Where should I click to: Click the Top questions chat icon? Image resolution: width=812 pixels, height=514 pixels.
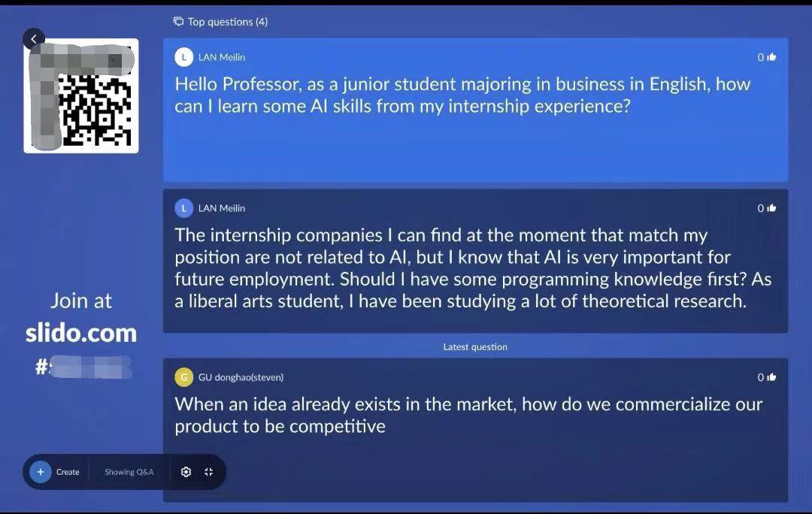click(178, 22)
